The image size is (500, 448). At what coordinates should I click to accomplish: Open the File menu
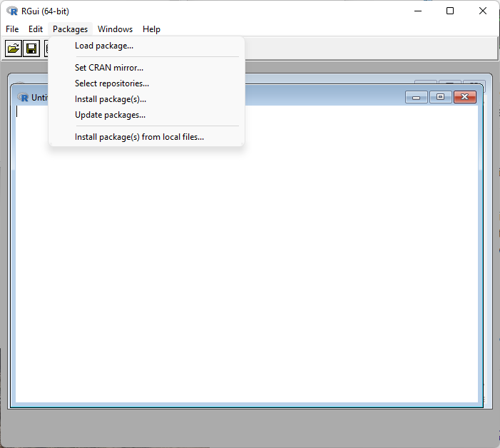(12, 29)
